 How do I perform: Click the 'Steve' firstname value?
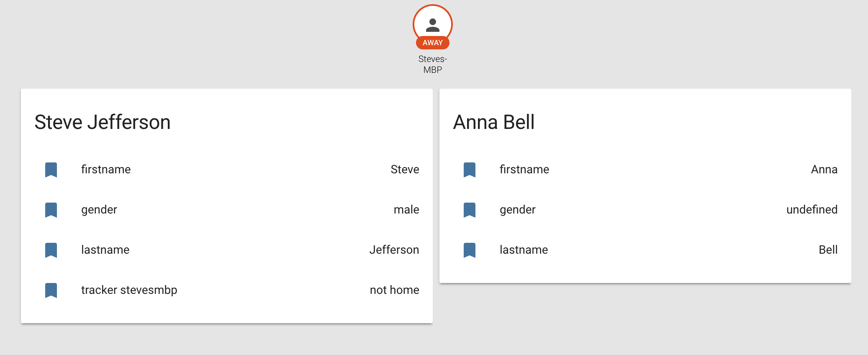click(405, 169)
